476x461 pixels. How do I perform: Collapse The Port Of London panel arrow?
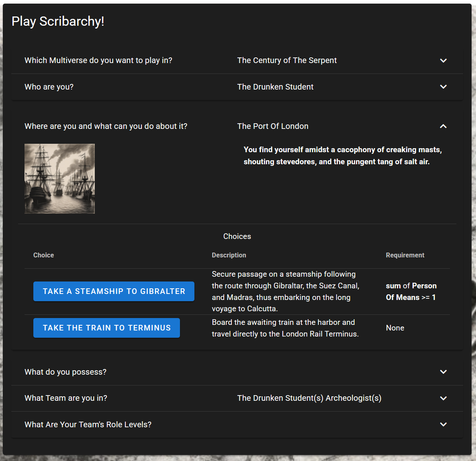click(443, 126)
